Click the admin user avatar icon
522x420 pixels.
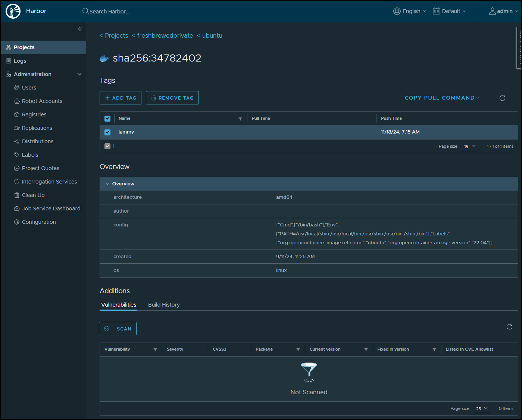493,11
